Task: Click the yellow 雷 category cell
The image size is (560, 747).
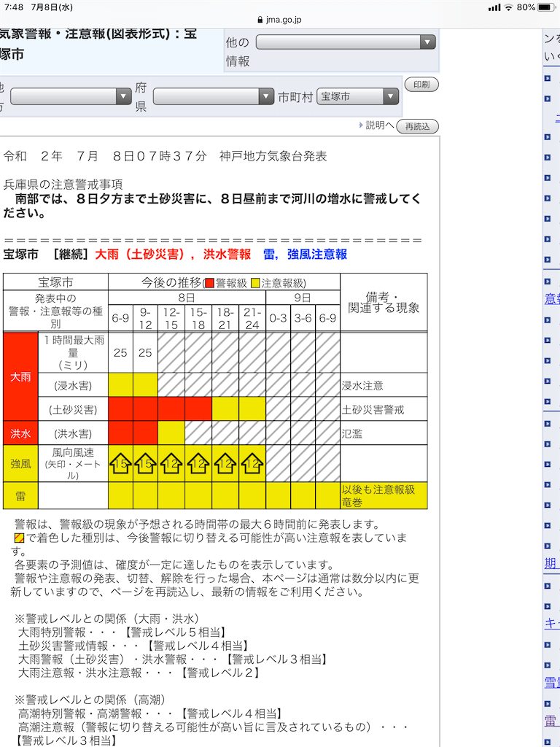Action: tap(20, 496)
